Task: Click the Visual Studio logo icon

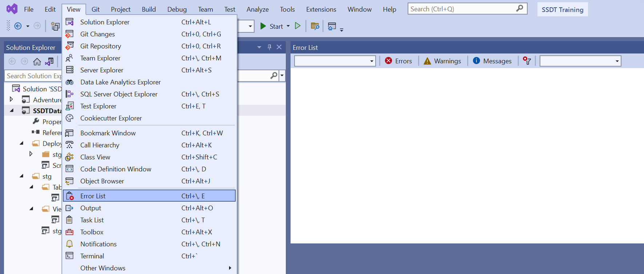Action: click(x=12, y=9)
